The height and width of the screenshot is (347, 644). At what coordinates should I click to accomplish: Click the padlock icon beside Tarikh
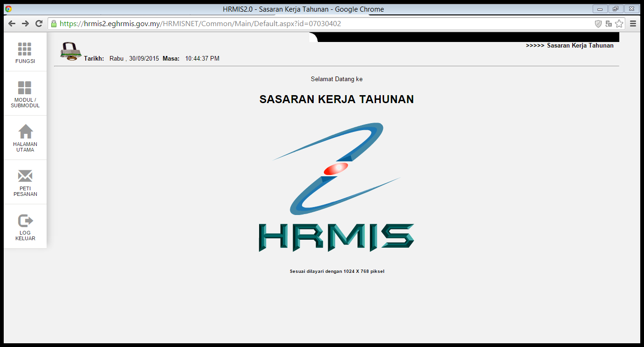pyautogui.click(x=70, y=51)
